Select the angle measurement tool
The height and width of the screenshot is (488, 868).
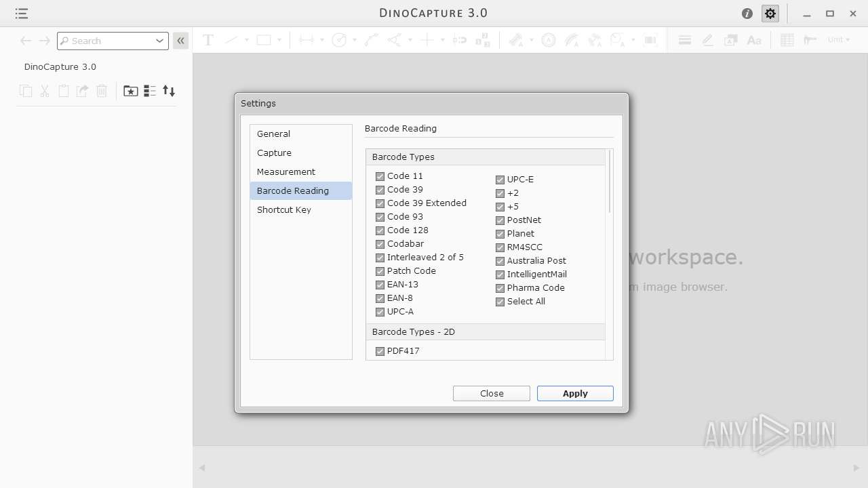[395, 40]
